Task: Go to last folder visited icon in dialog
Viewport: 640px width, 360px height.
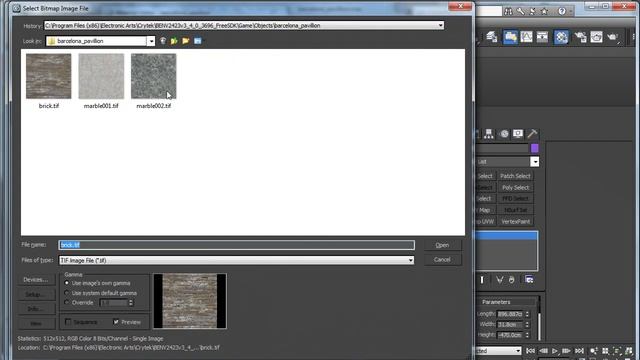Action: pos(163,41)
